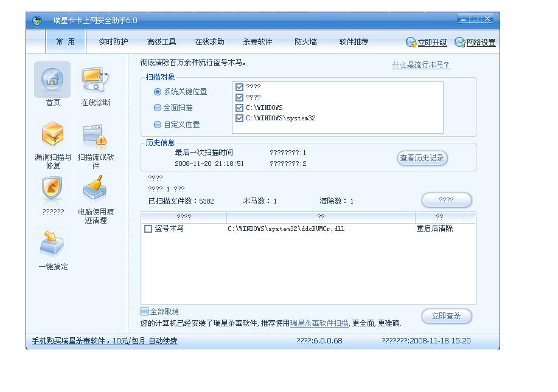Open 什么是流行木马? help link

(x=421, y=65)
